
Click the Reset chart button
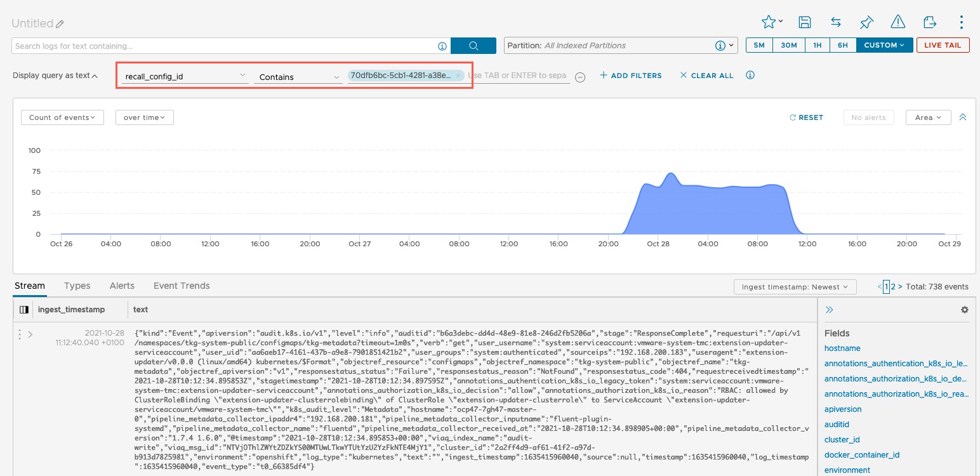[x=806, y=117]
